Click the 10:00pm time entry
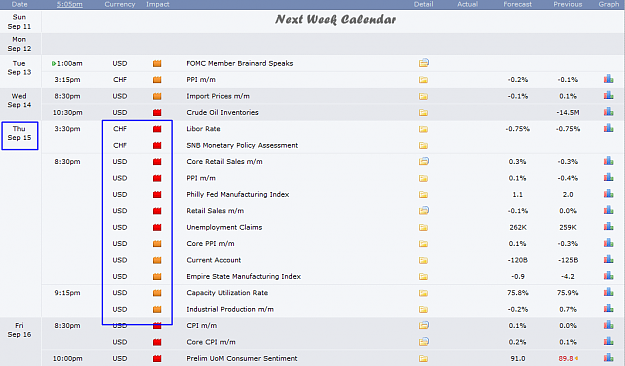This screenshot has height=366, width=625. (x=67, y=358)
